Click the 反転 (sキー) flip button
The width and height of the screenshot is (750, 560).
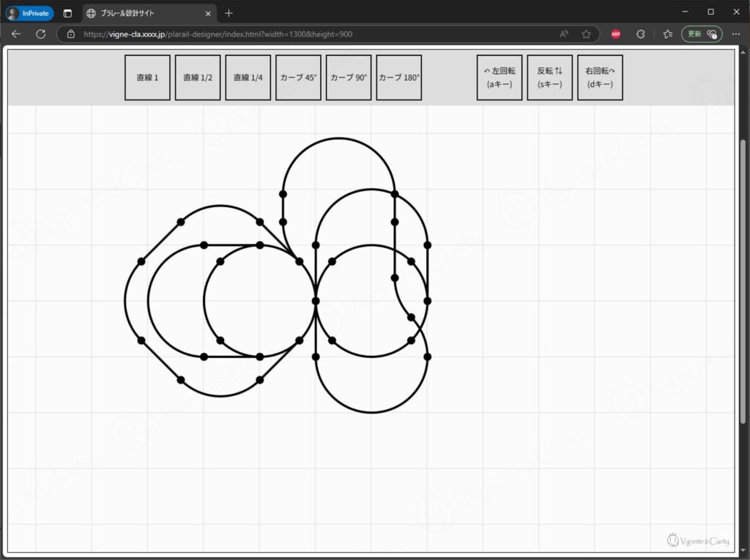coord(549,78)
